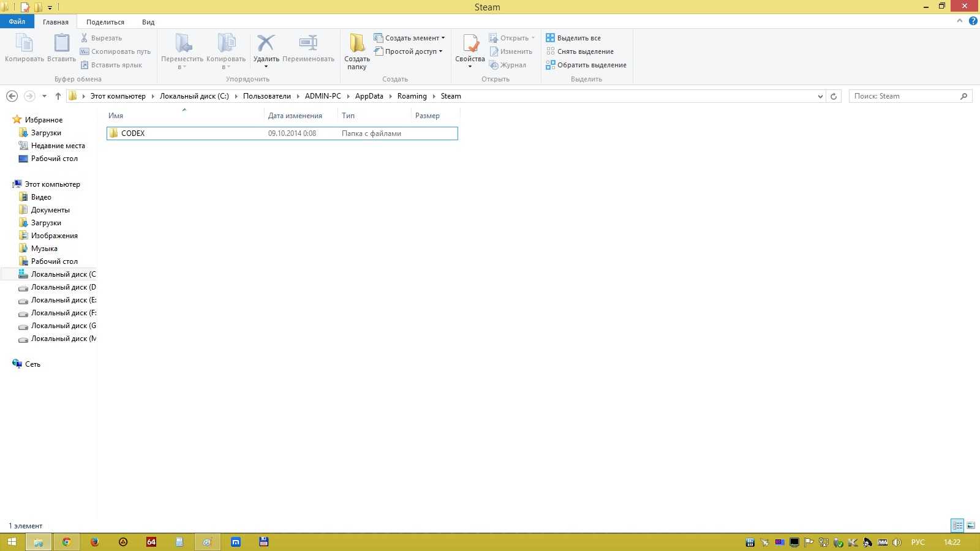Click the Up one level arrow
Image resolution: width=980 pixels, height=551 pixels.
coord(58,96)
